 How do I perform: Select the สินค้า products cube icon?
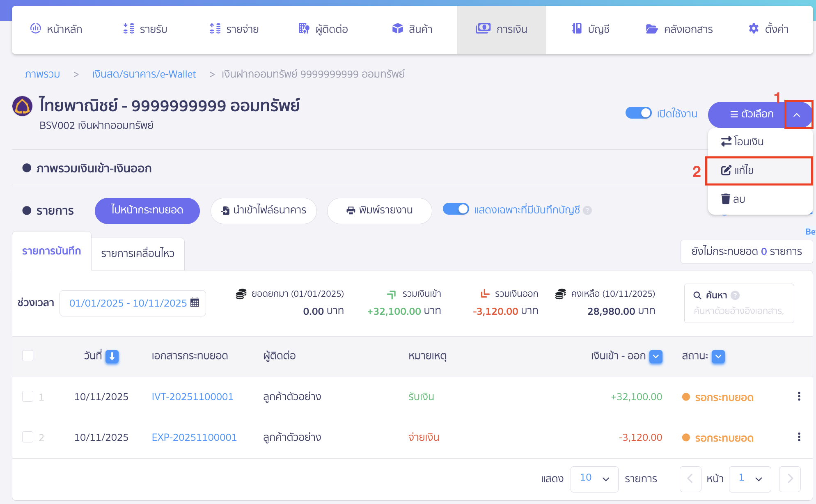[x=397, y=29]
